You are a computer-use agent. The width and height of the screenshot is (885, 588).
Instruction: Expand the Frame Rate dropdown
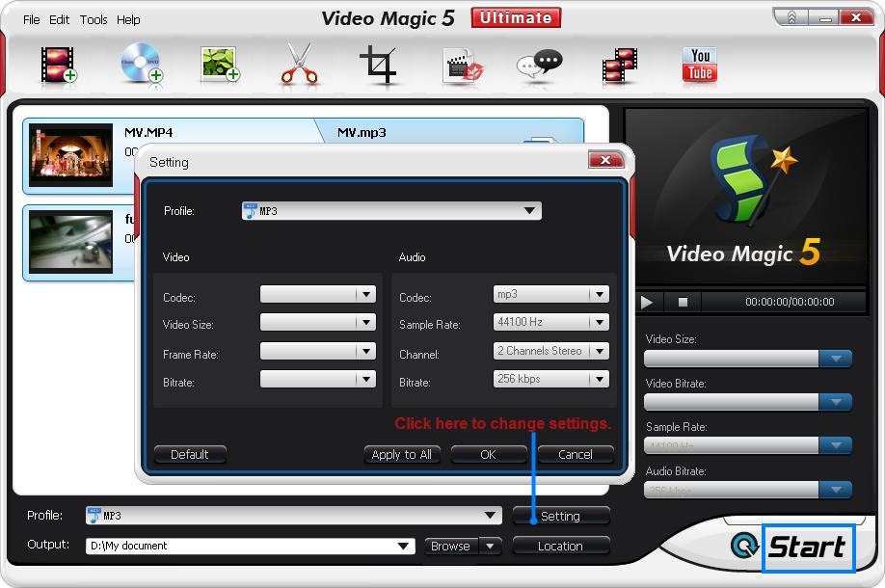pyautogui.click(x=366, y=351)
